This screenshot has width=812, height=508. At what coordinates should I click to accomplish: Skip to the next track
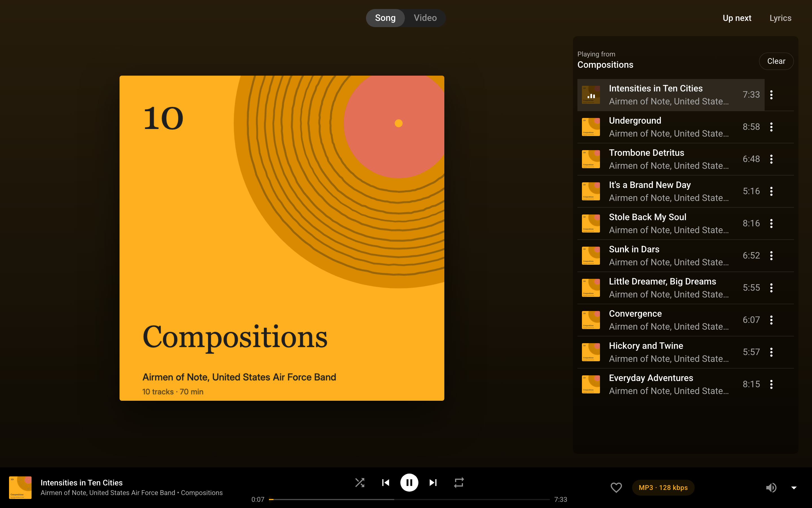tap(433, 483)
